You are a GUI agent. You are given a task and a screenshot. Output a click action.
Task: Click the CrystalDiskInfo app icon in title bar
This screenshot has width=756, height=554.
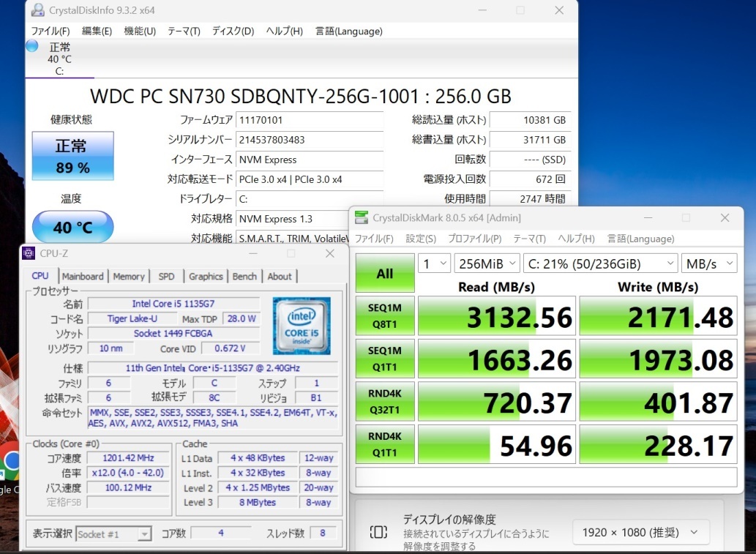[37, 10]
